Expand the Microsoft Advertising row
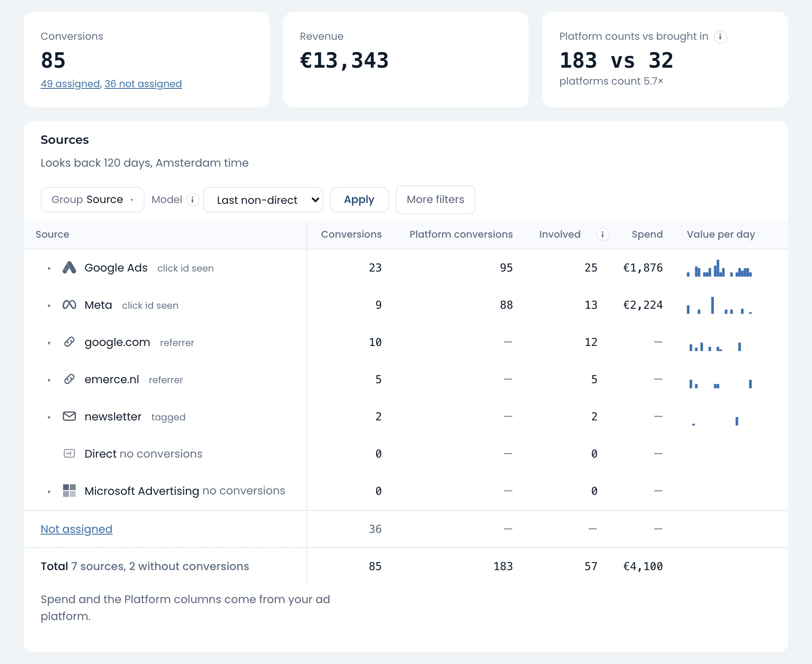This screenshot has width=812, height=664. (49, 492)
